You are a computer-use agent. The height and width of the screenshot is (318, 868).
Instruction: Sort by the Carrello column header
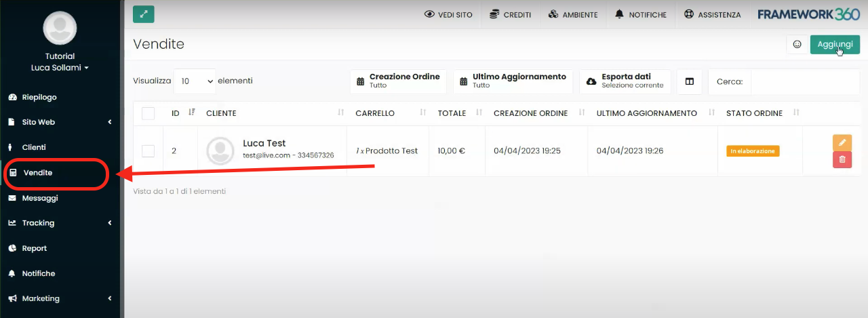point(388,113)
